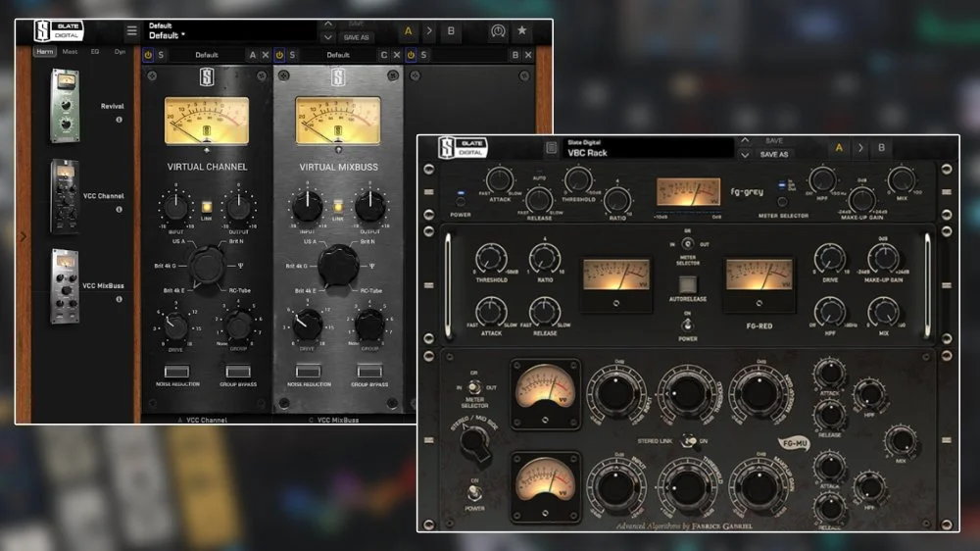Solo the first rack slot with S
This screenshot has height=551, width=980.
[x=162, y=55]
